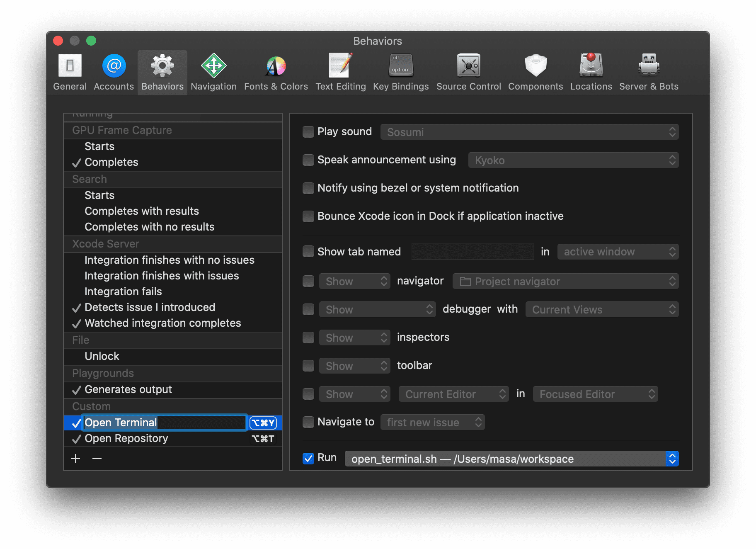
Task: Open the open_terminal.sh script dropdown
Action: coord(511,459)
